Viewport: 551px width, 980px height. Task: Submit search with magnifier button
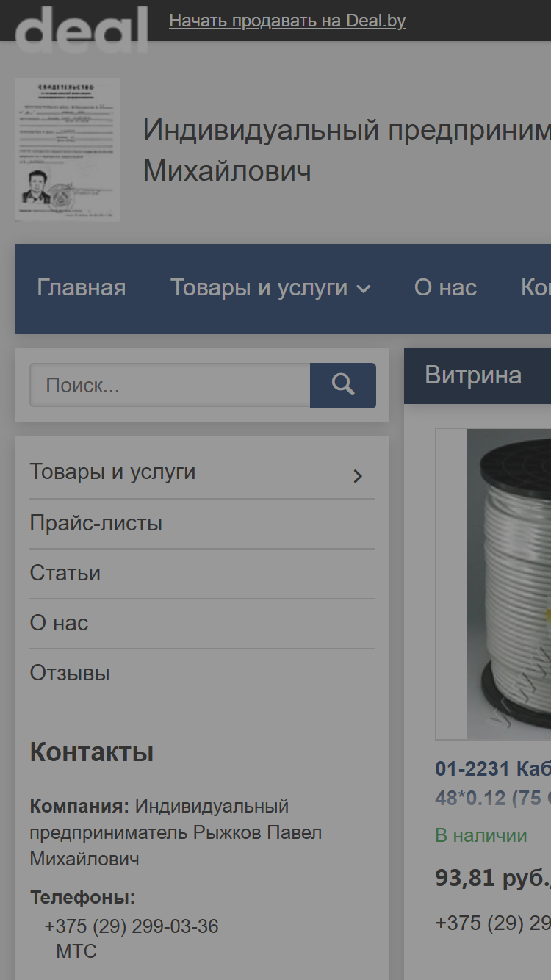(343, 386)
